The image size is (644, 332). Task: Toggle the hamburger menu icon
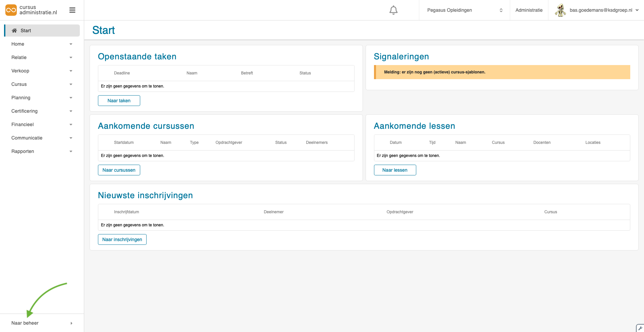[72, 10]
